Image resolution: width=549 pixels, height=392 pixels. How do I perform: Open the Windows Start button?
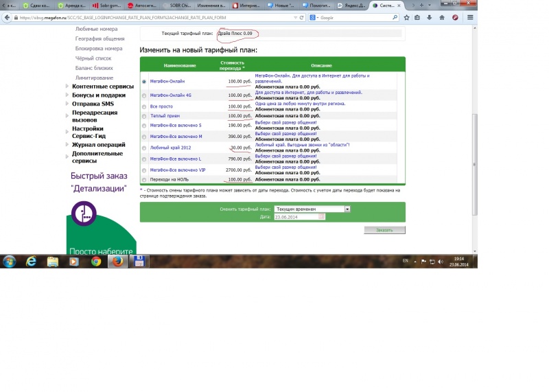(9, 262)
